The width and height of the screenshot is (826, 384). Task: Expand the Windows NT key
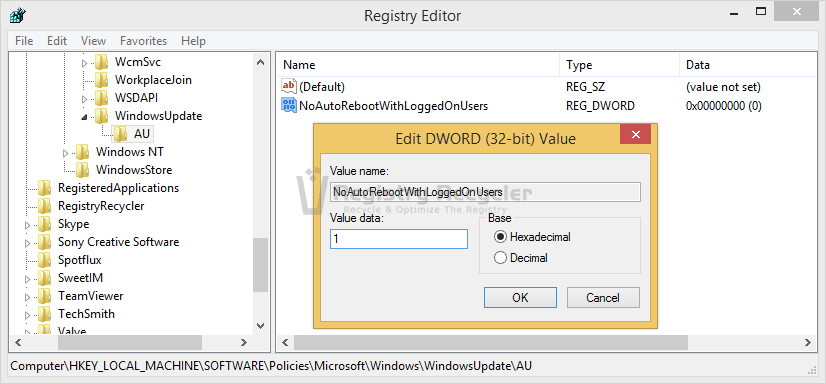(x=66, y=153)
